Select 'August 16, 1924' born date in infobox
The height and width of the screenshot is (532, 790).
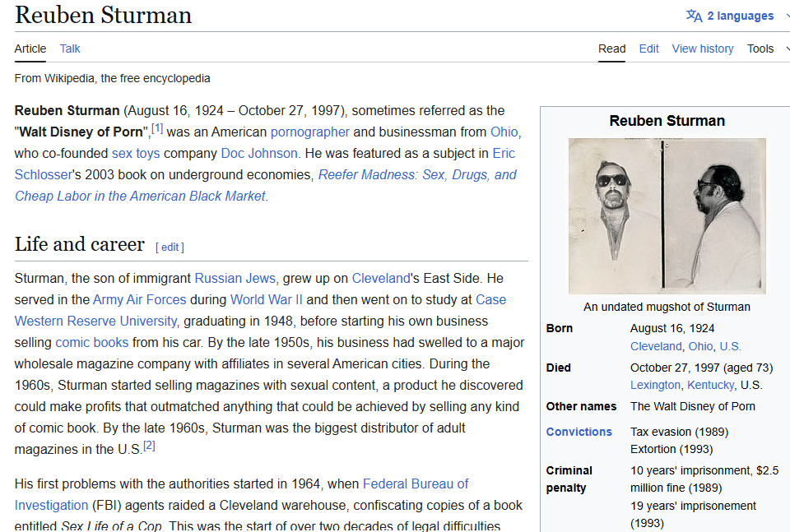click(x=672, y=329)
